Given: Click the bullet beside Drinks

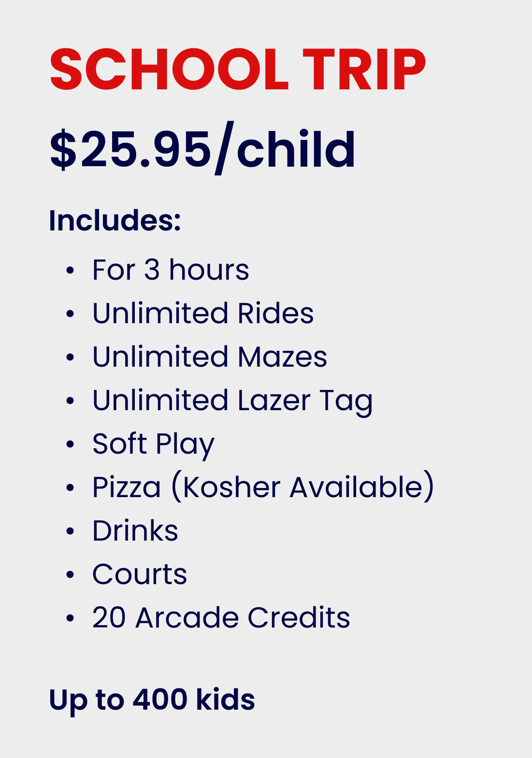Looking at the screenshot, I should point(71,531).
